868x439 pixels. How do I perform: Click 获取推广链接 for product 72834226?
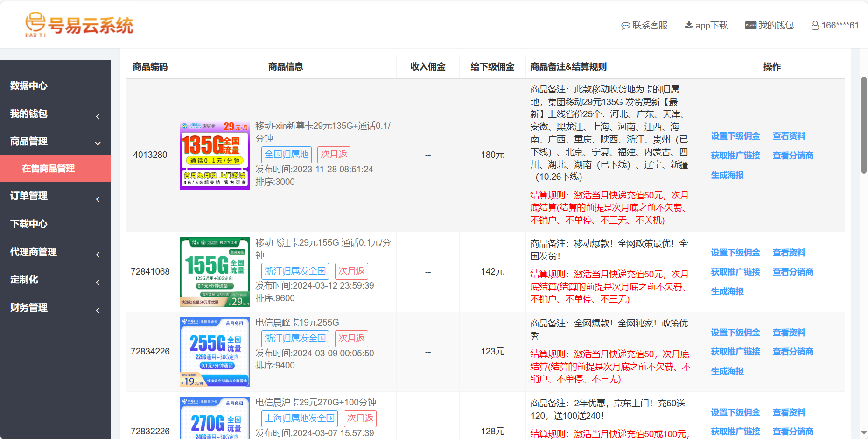pyautogui.click(x=735, y=352)
